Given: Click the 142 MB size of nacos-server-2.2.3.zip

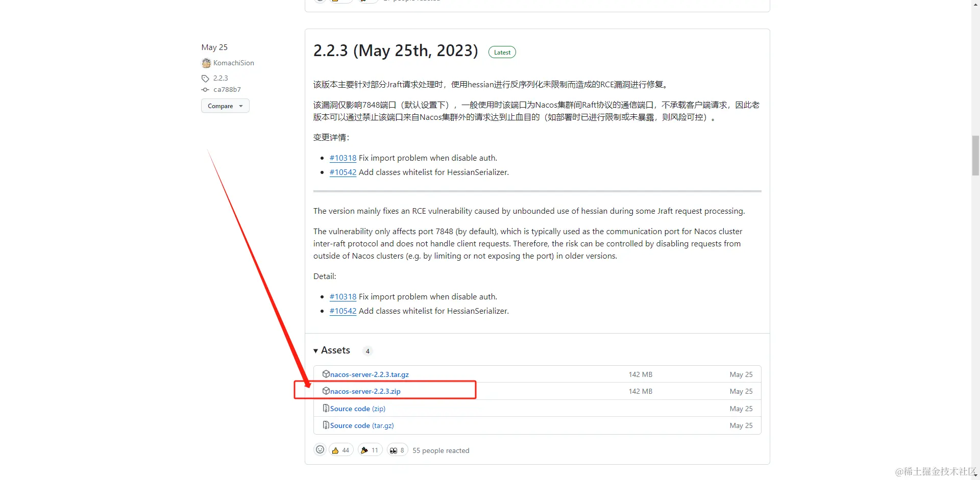Looking at the screenshot, I should point(641,391).
